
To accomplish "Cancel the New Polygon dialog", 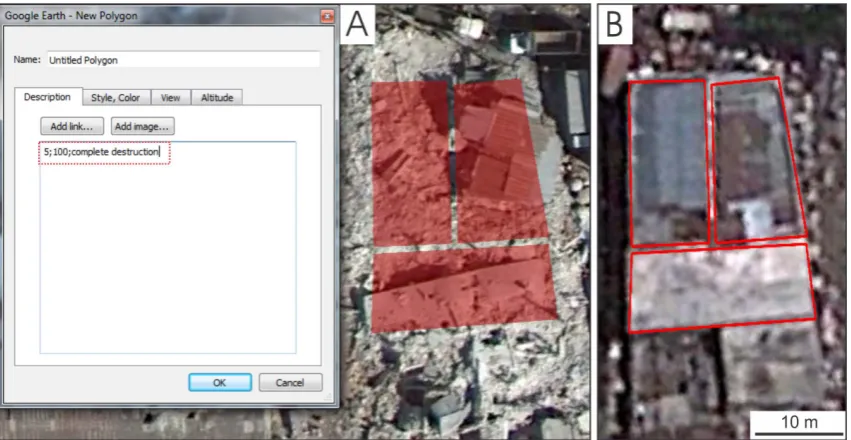I will (290, 382).
